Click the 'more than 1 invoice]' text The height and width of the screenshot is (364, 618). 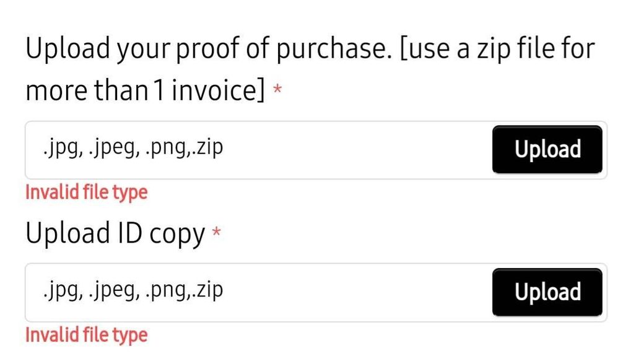coord(146,90)
